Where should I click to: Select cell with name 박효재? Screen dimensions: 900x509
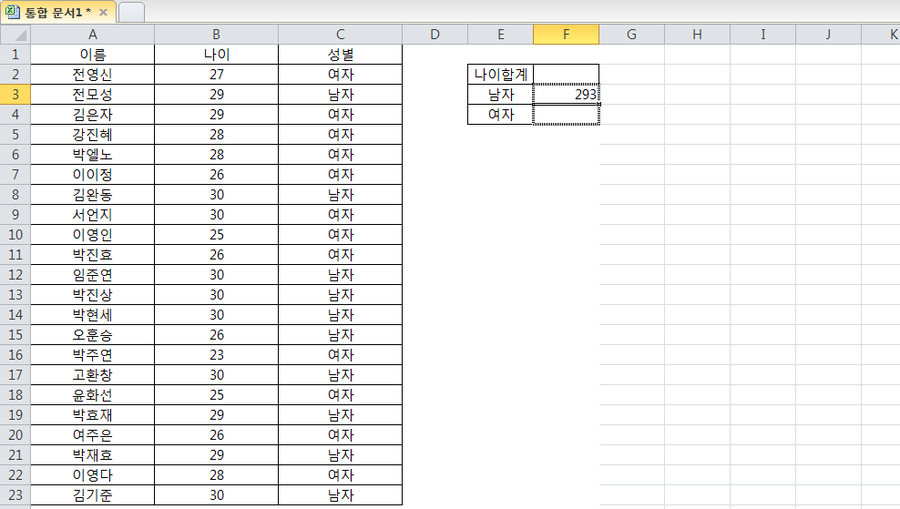point(92,415)
